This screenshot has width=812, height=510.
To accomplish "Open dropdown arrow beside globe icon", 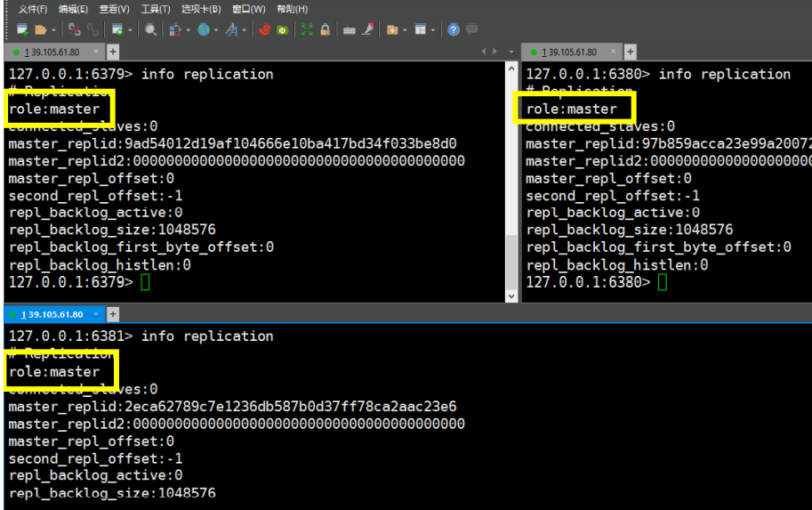I will pyautogui.click(x=216, y=30).
